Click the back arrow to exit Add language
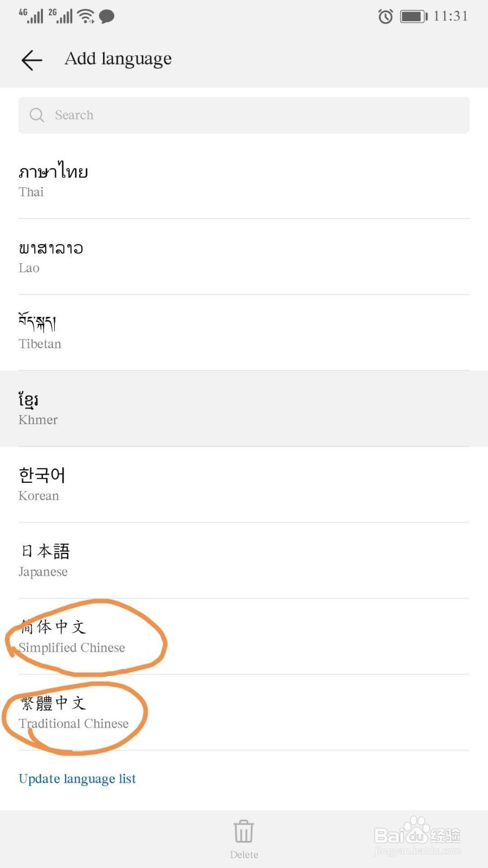488x868 pixels. (31, 60)
